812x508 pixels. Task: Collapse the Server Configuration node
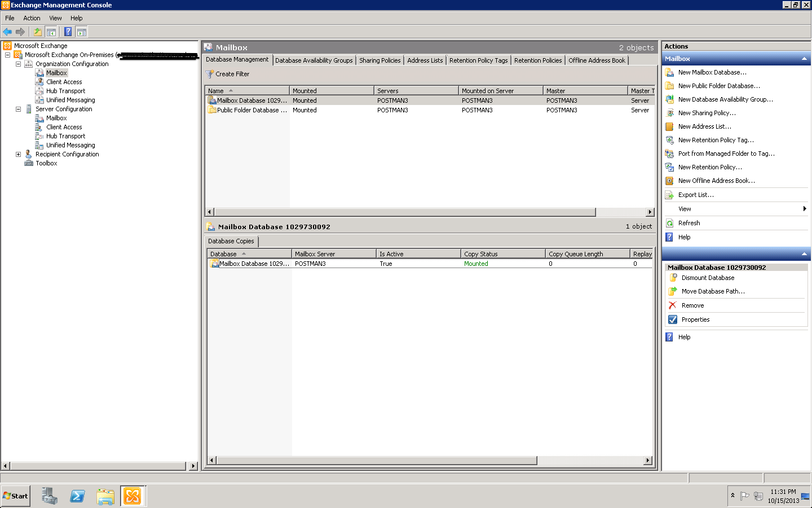click(18, 109)
